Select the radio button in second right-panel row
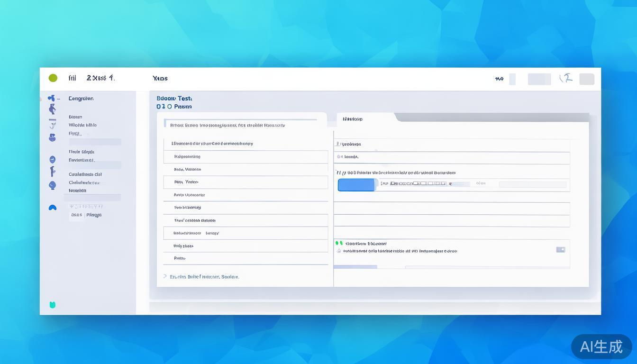 pyautogui.click(x=339, y=156)
